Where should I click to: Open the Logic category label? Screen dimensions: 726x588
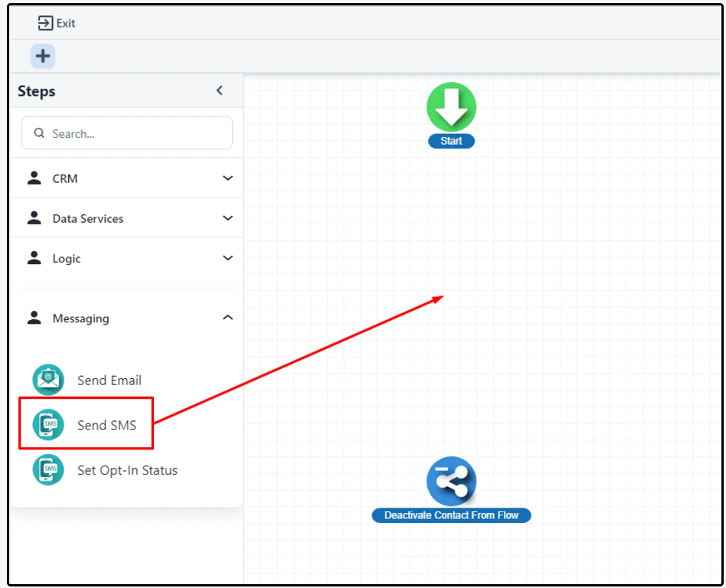coord(67,259)
